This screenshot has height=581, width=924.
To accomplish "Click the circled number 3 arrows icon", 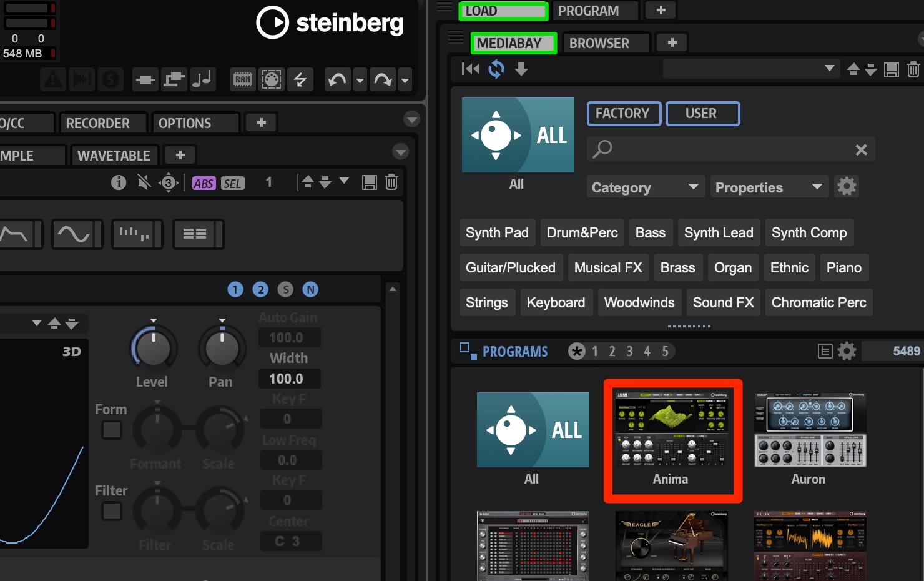I will 169,183.
